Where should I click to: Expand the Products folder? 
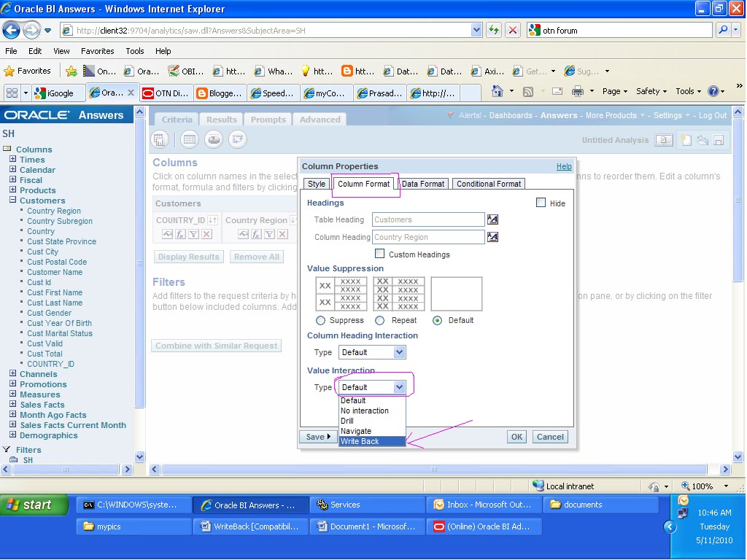click(13, 190)
